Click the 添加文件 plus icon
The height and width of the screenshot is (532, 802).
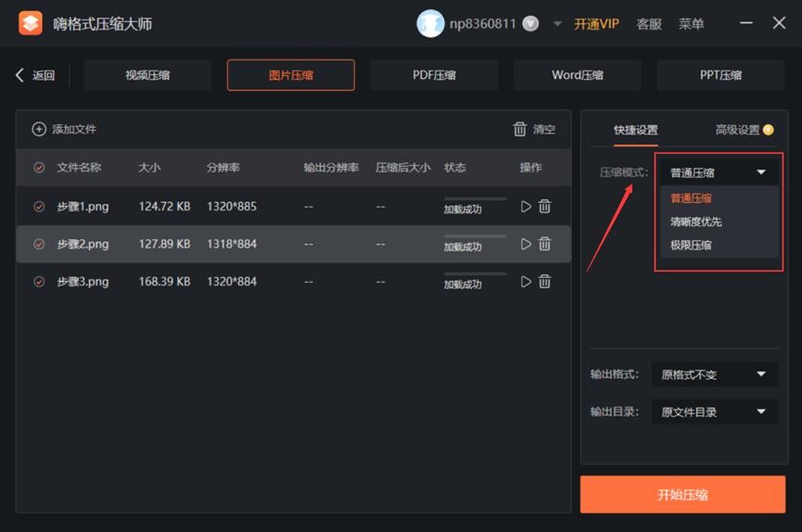point(39,130)
